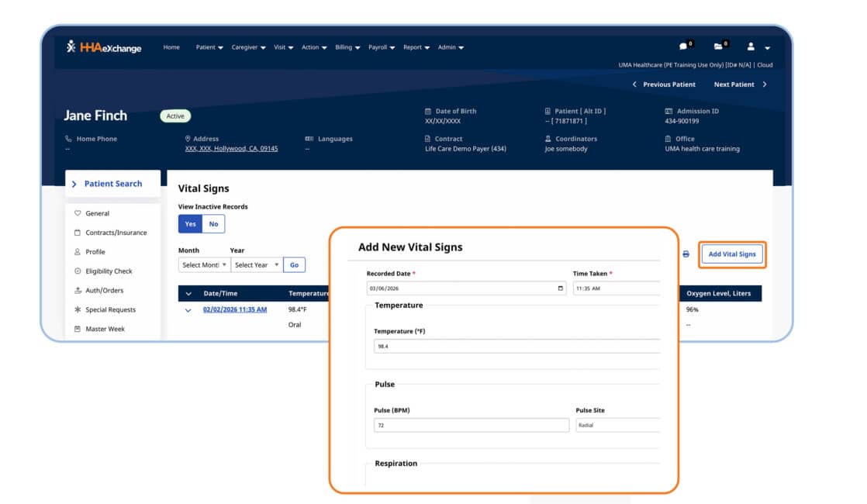Open the user account profile icon
Screen dimensions: 867x504
pos(751,47)
